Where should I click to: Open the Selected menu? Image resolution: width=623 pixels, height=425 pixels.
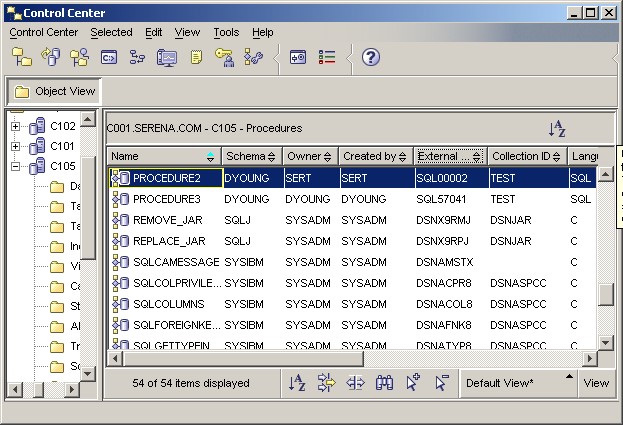pos(111,32)
